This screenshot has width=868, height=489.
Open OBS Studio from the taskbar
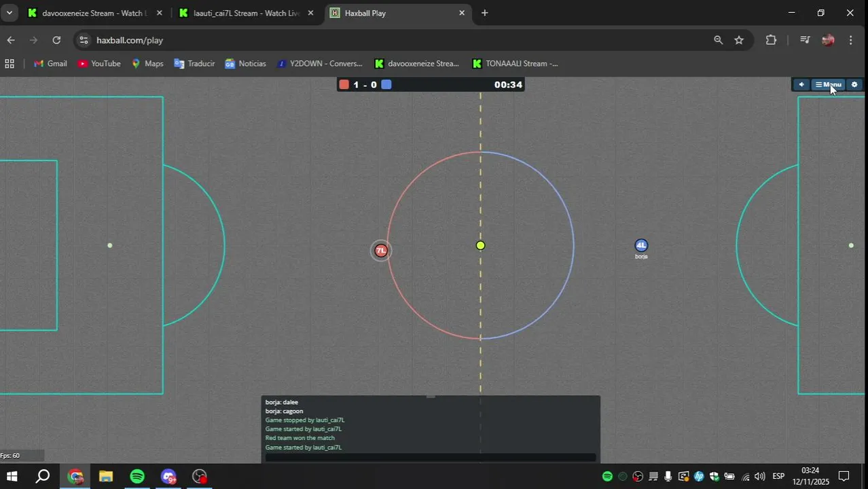point(199,476)
